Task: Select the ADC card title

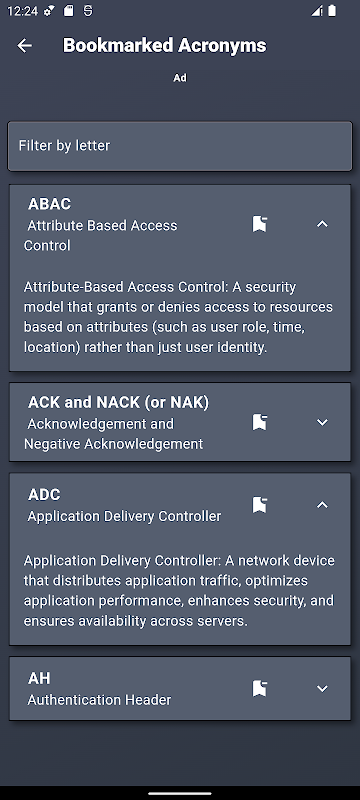Action: coord(44,494)
